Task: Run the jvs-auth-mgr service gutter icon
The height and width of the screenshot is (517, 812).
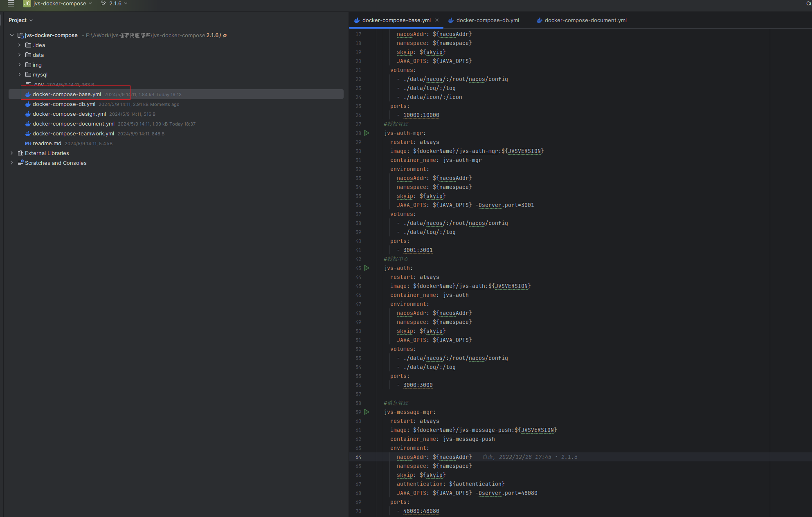Action: pos(367,133)
